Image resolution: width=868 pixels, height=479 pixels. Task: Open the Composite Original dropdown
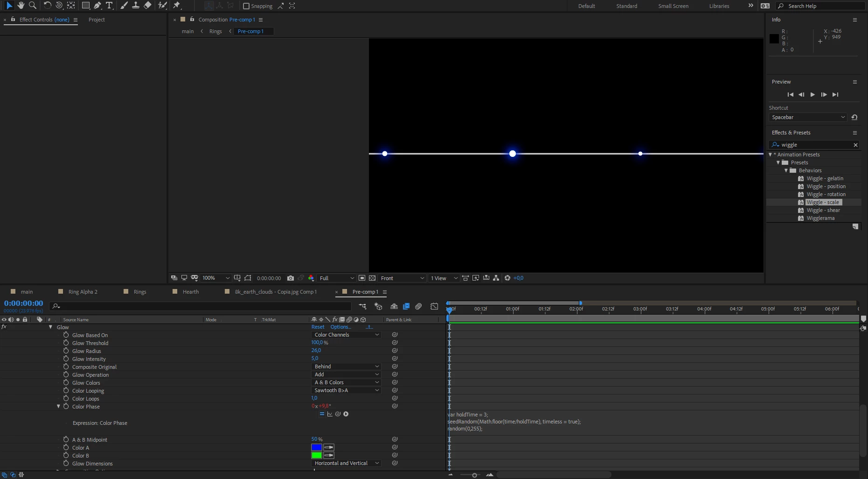346,366
